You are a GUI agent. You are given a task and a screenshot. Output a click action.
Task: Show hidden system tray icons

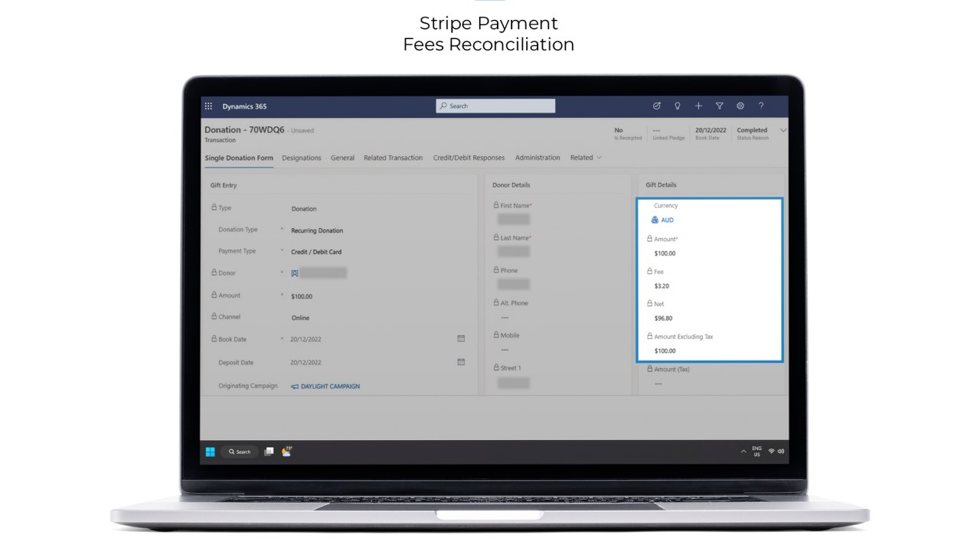pyautogui.click(x=743, y=452)
